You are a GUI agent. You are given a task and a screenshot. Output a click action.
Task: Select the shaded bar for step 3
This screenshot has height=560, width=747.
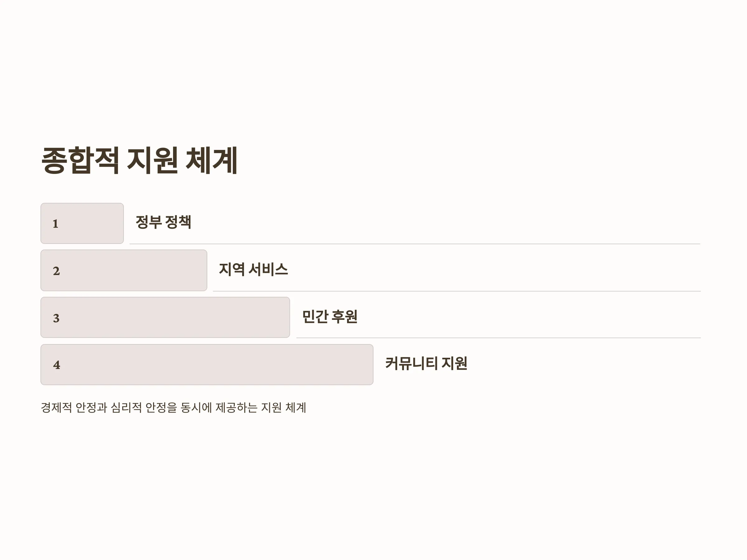(165, 317)
